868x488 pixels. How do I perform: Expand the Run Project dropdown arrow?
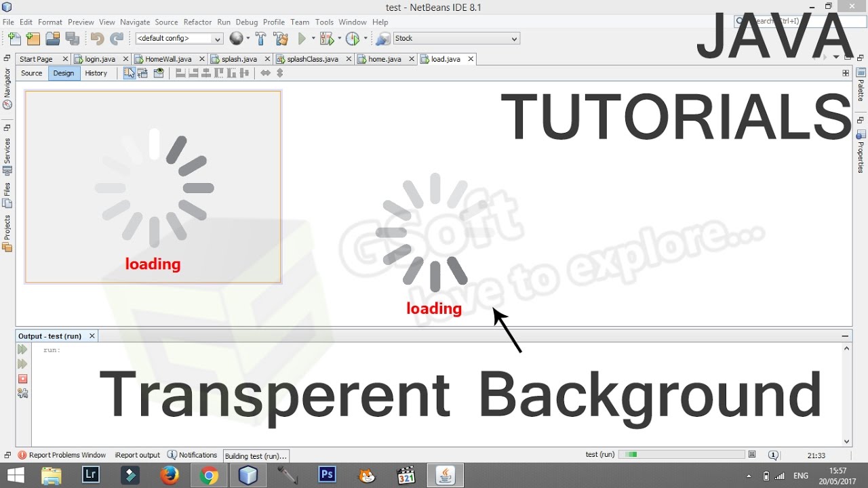313,39
